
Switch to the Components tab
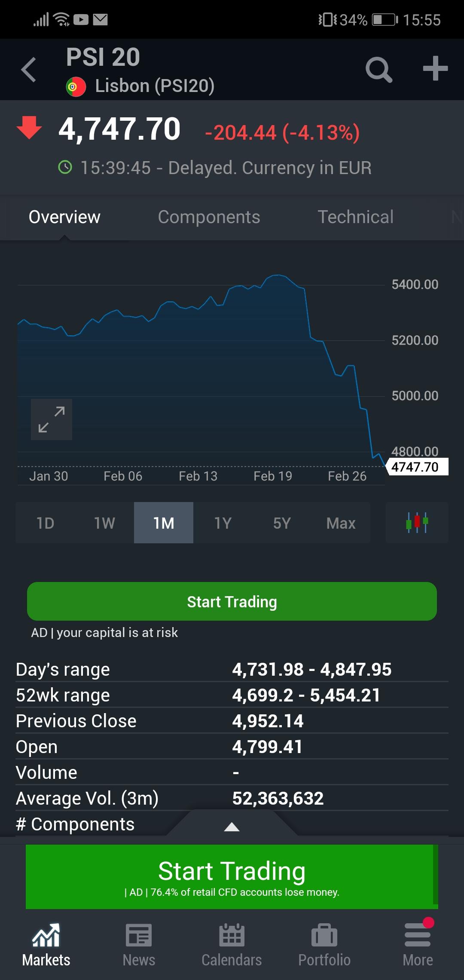(209, 217)
